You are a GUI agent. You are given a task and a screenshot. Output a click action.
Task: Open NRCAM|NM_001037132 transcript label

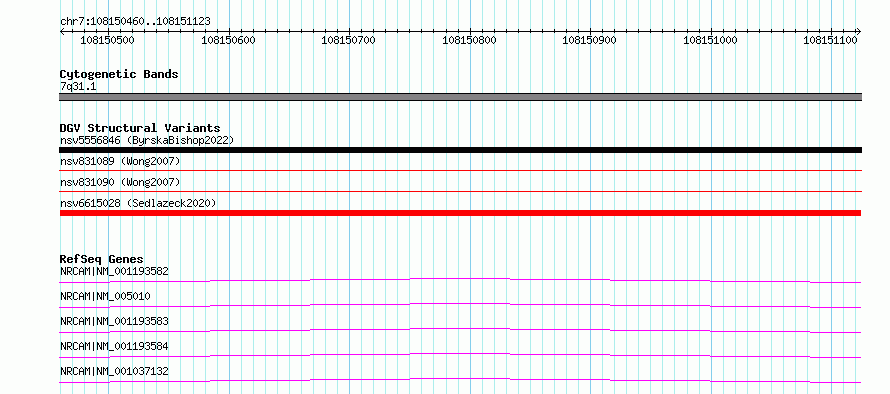[114, 371]
